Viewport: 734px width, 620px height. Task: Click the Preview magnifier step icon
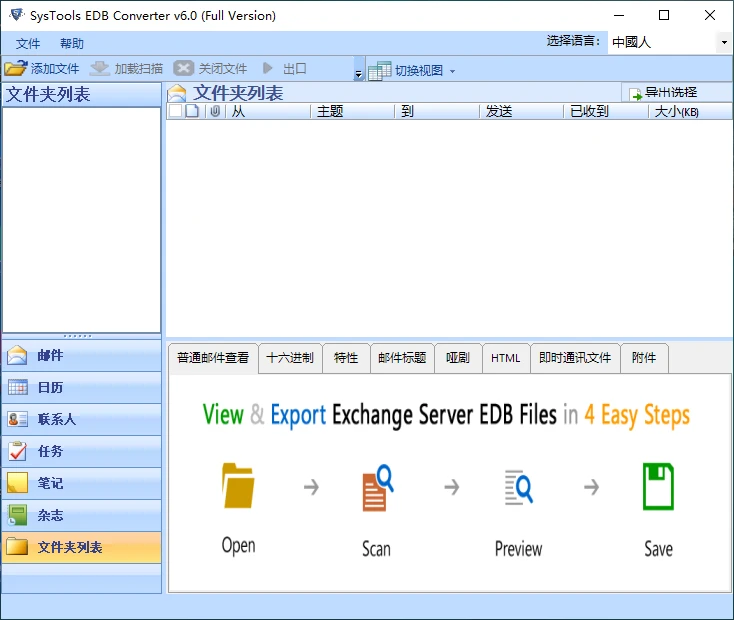[x=519, y=487]
